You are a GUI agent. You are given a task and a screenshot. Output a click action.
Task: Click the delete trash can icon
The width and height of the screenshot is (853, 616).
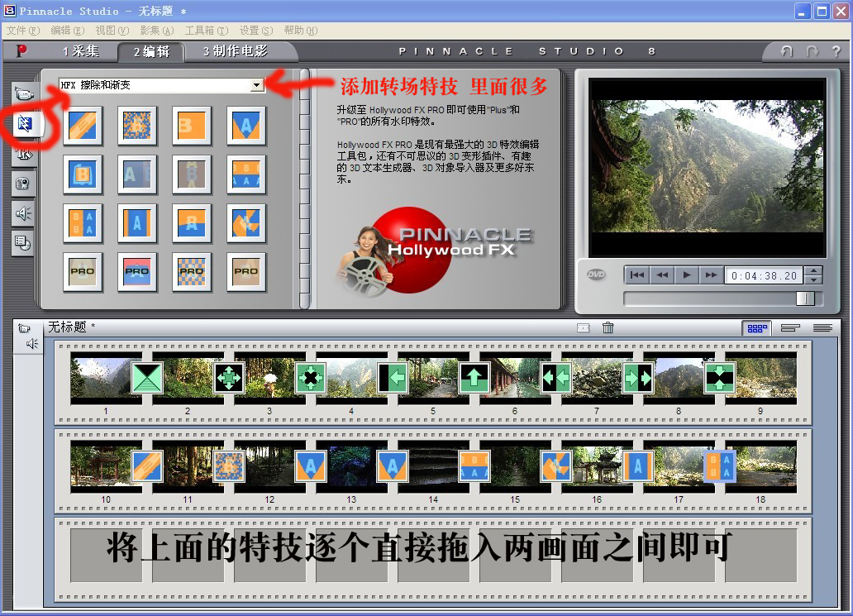[608, 327]
